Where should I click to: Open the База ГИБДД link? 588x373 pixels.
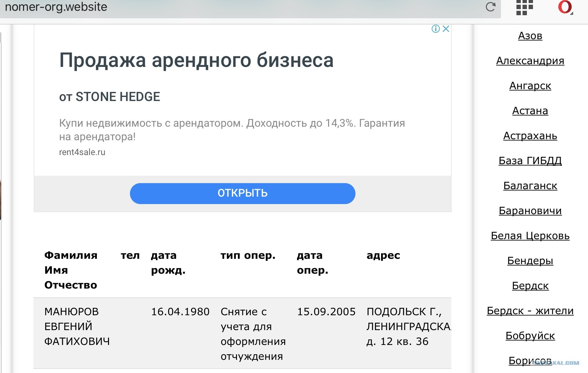(x=530, y=160)
